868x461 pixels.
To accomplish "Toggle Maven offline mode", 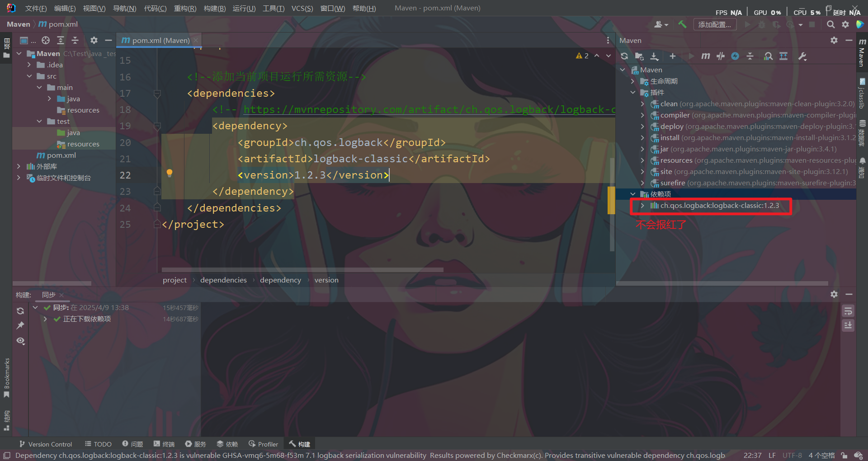I will click(721, 56).
